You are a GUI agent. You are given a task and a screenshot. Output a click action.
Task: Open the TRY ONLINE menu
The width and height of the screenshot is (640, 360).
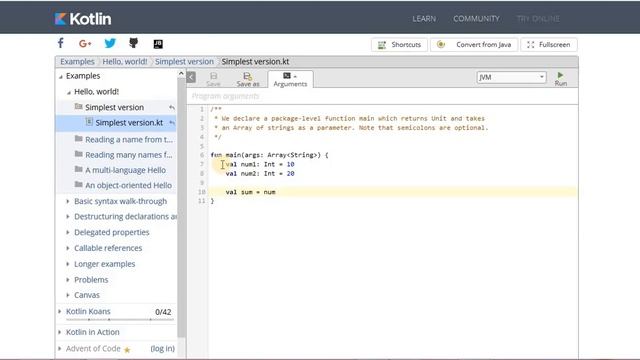point(538,19)
